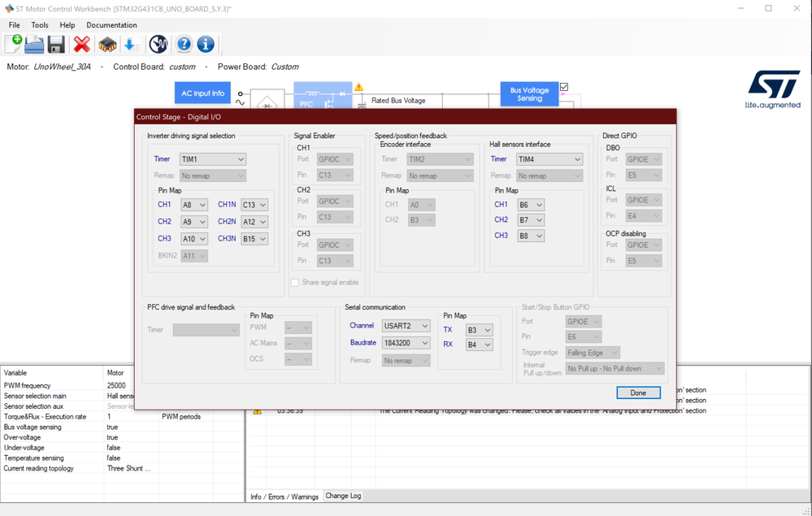
Task: Switch to the Change Log tab
Action: (x=343, y=496)
